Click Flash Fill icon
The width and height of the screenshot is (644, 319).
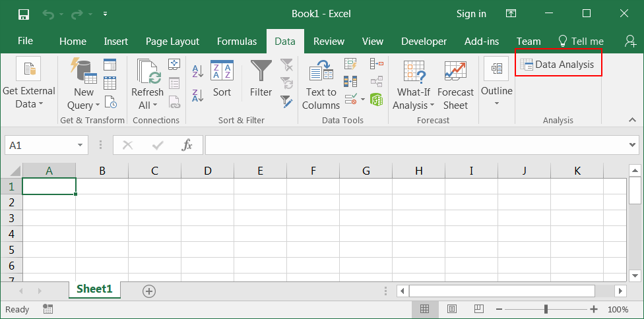click(x=351, y=64)
